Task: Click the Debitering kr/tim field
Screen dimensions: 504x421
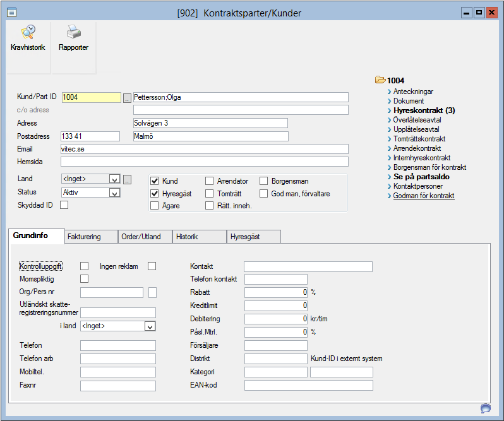Action: pos(276,319)
